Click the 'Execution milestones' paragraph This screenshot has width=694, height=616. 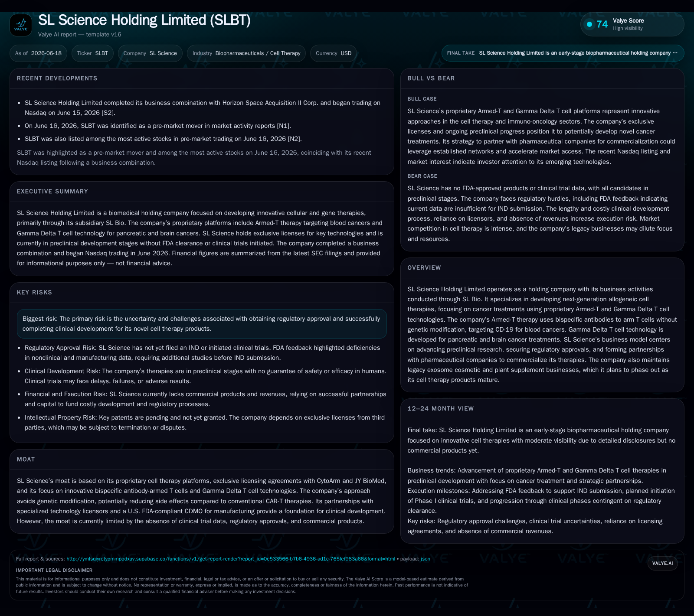541,501
